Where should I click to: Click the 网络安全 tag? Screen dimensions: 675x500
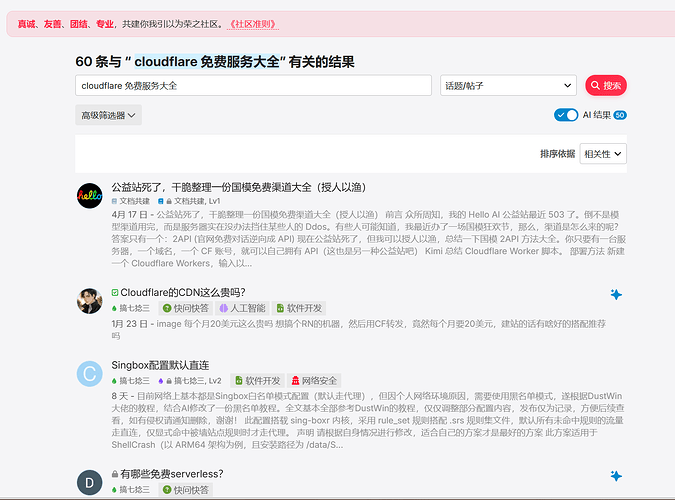(314, 381)
